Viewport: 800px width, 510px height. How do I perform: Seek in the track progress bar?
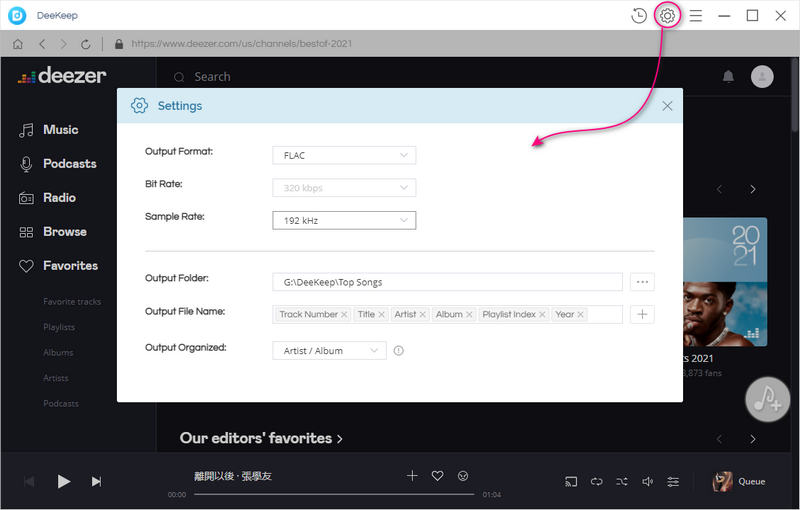(334, 494)
